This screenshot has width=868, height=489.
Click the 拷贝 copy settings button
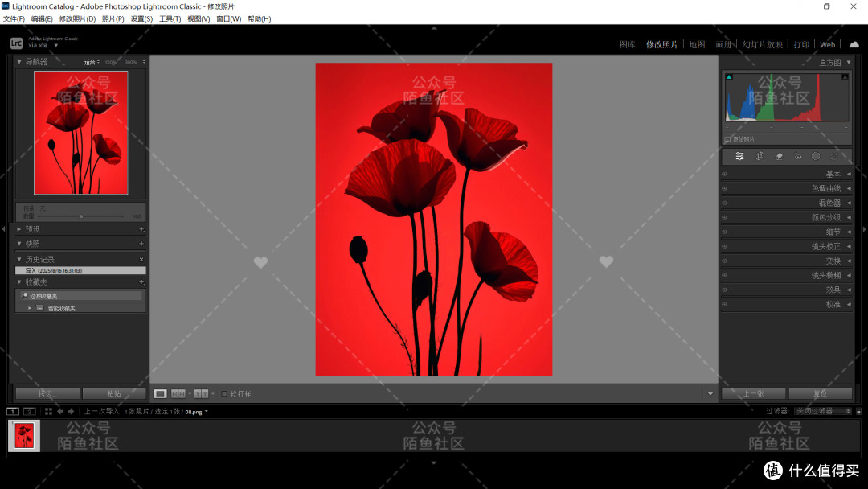point(47,394)
